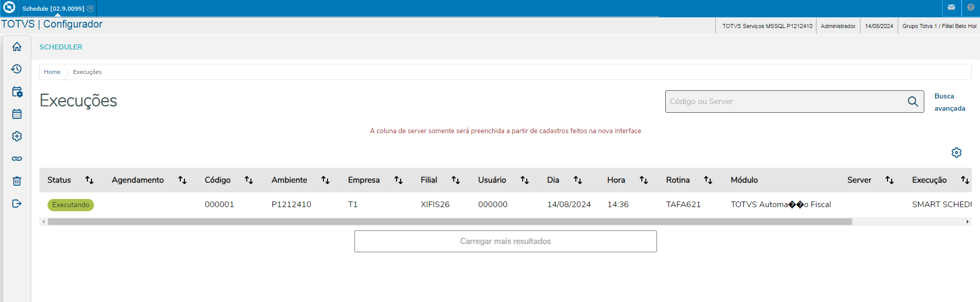This screenshot has width=980, height=302.
Task: Click Execuções breadcrumb item
Action: 87,72
